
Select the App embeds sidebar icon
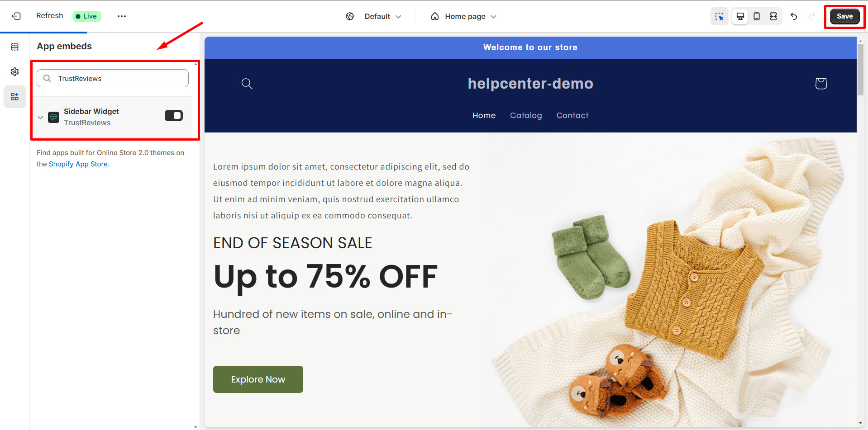[15, 97]
